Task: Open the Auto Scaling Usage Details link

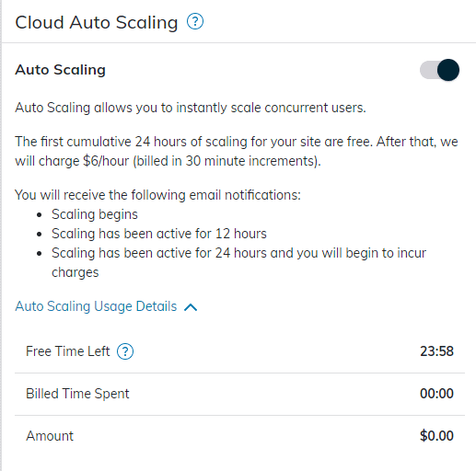Action: 96,306
